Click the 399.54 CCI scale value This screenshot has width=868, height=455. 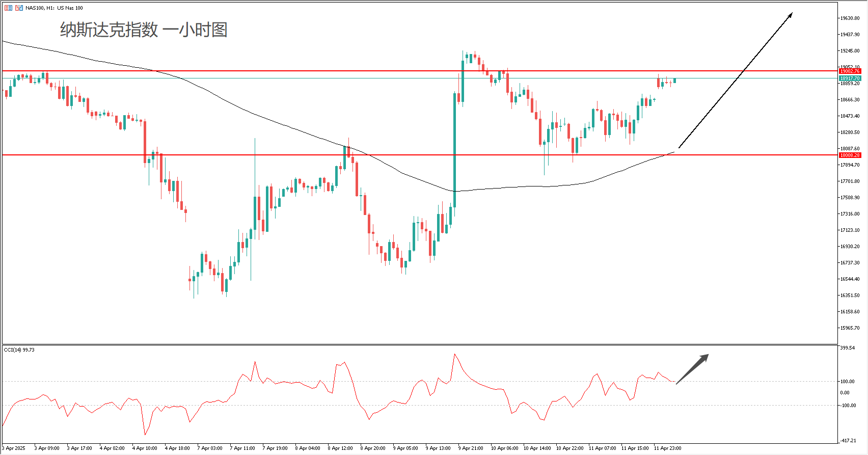coord(847,348)
